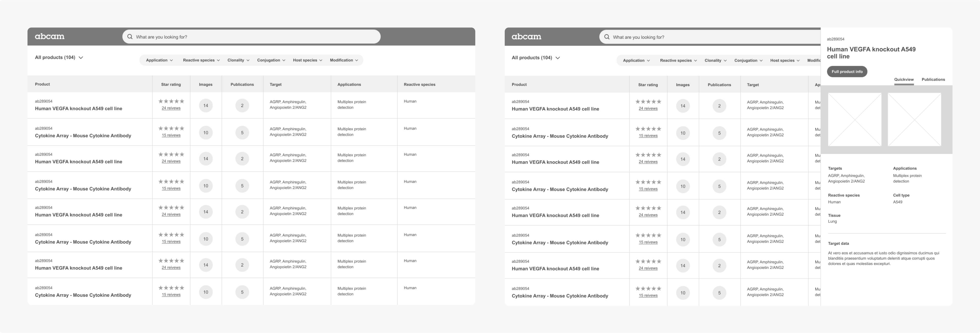Click images count badge 14 in first left row
This screenshot has width=980, height=333.
pos(206,105)
